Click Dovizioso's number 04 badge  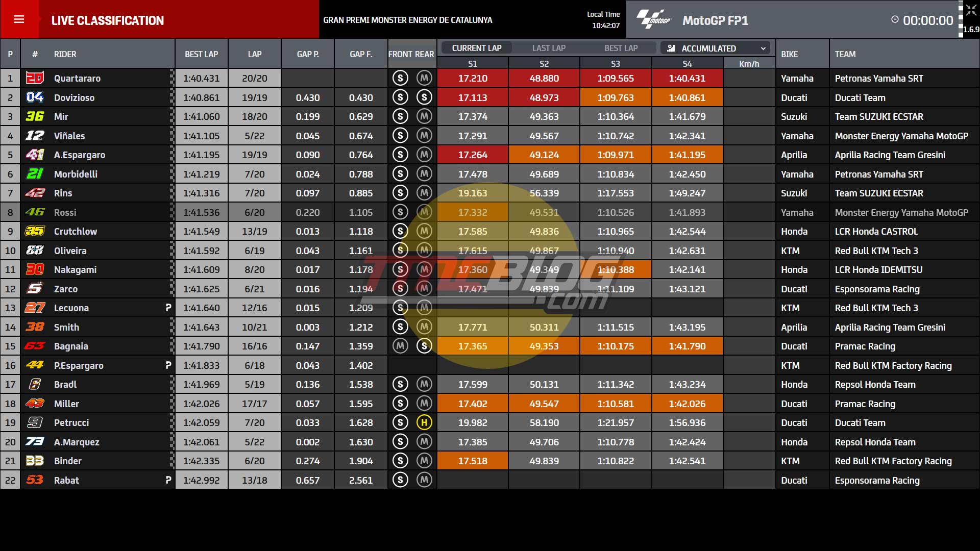[x=35, y=97]
